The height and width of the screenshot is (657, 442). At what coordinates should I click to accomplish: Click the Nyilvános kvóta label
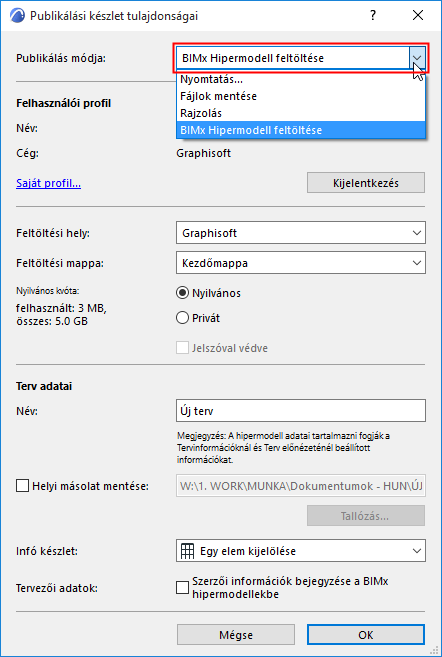click(48, 290)
